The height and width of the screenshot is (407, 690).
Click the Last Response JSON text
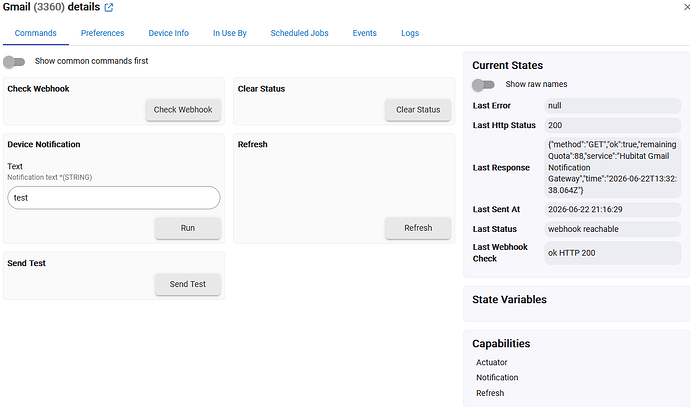(x=613, y=167)
